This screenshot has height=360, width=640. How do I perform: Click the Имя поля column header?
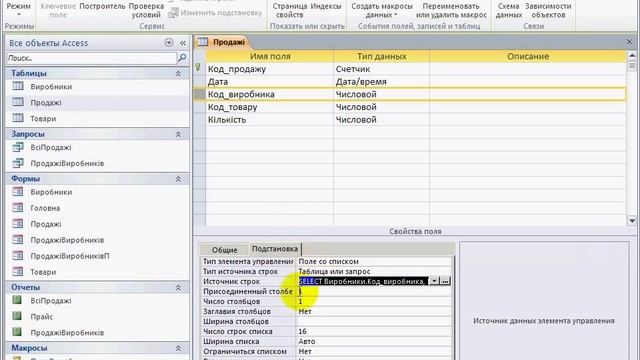pyautogui.click(x=270, y=56)
